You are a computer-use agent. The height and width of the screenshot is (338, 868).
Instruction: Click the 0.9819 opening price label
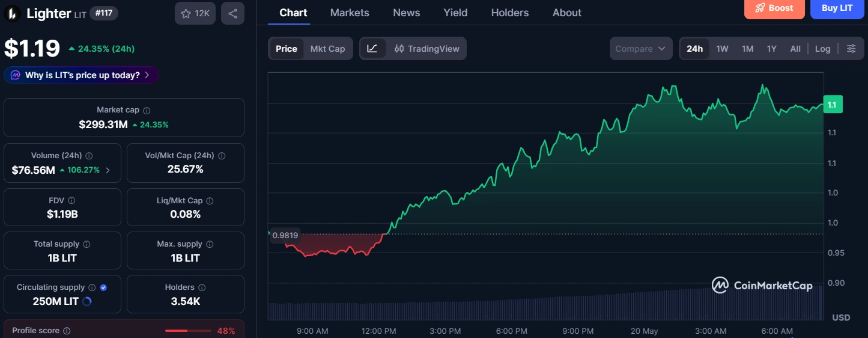click(x=285, y=235)
